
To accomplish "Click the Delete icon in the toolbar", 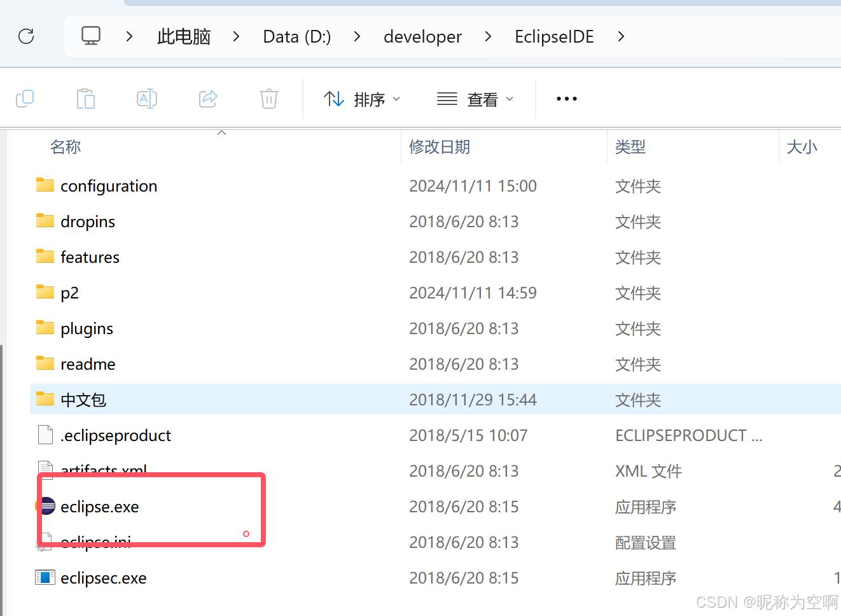I will click(268, 99).
